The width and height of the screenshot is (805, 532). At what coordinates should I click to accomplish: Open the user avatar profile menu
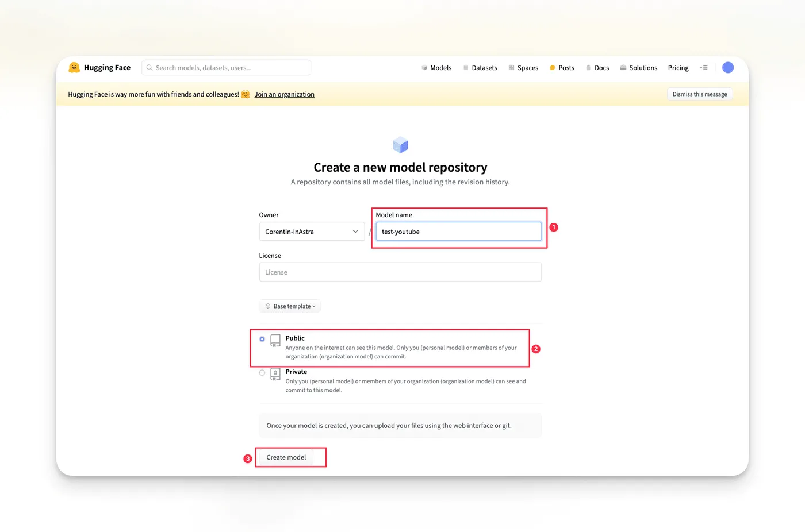[728, 67]
